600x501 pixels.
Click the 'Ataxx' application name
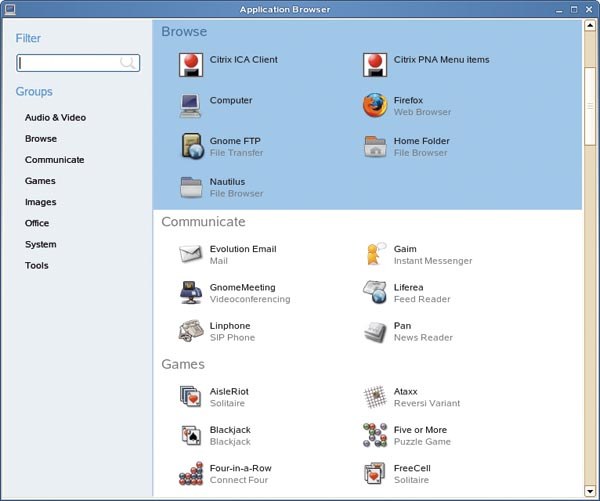point(406,392)
